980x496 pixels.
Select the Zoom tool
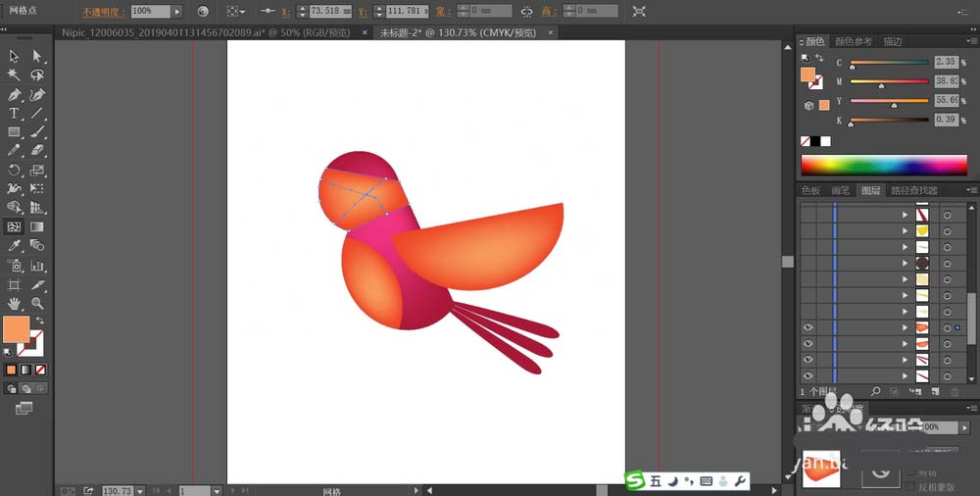[x=37, y=304]
